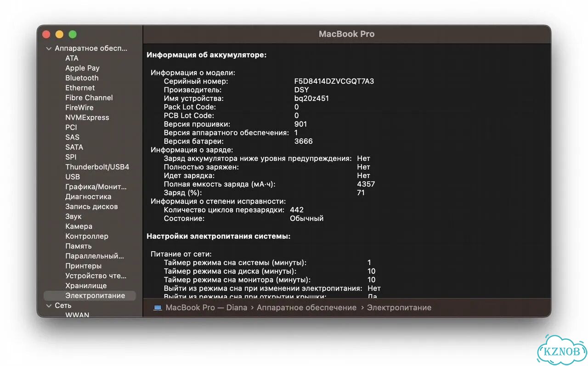Click the Аппаратное обесп… category label

click(x=91, y=48)
